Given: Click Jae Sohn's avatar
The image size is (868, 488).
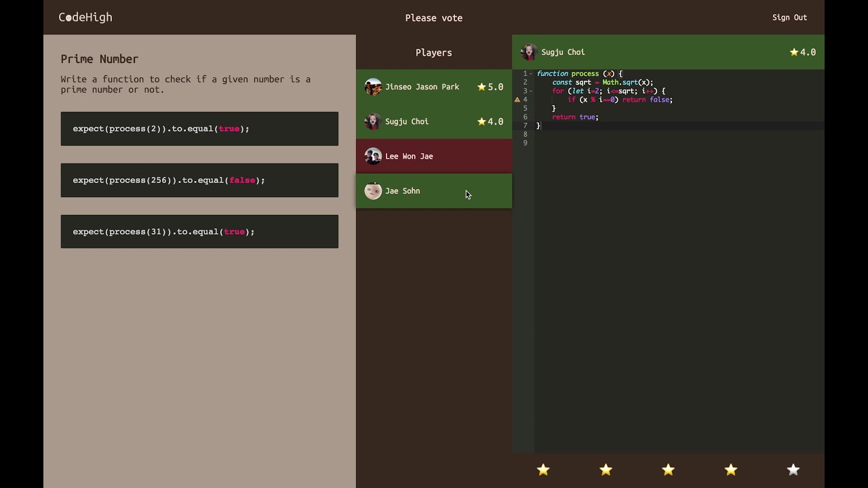Looking at the screenshot, I should point(373,190).
